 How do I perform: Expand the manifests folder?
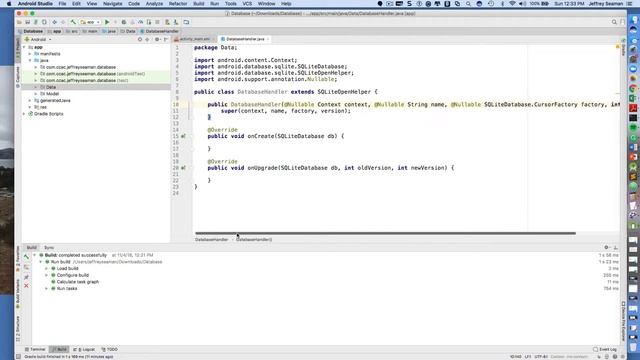(x=30, y=54)
